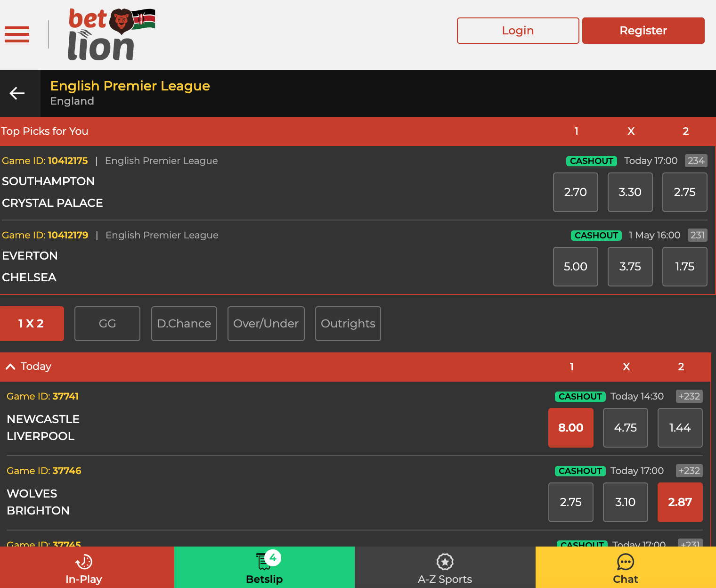Viewport: 716px width, 588px height.
Task: Pick Crystal Palace win odds 2.75
Action: coord(685,192)
